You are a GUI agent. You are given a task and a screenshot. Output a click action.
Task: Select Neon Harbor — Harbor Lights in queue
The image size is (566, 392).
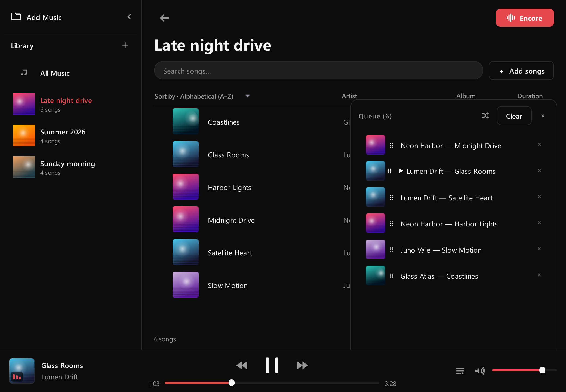(449, 224)
